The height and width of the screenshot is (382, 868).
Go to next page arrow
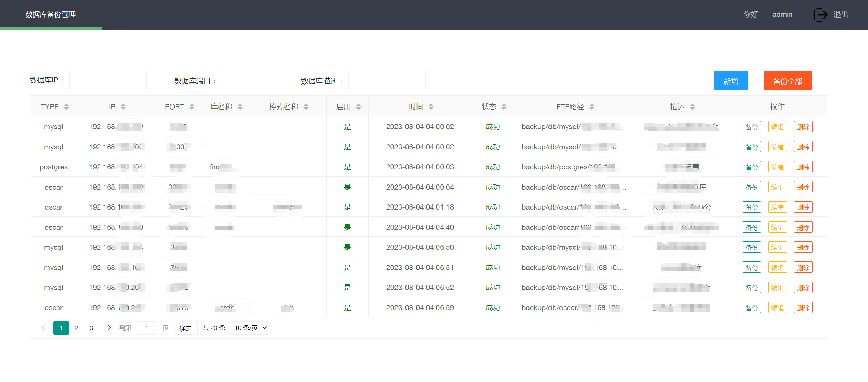click(109, 328)
